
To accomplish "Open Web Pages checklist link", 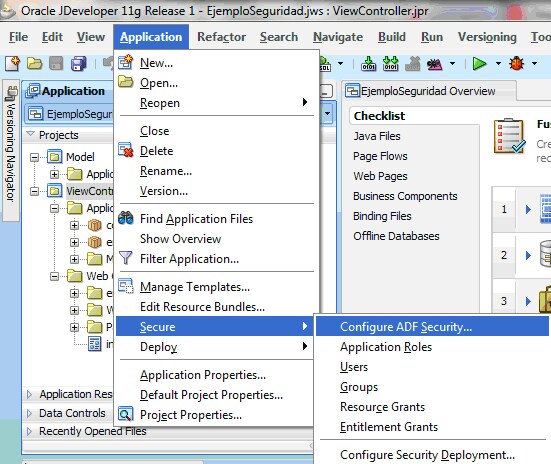I will (x=380, y=176).
